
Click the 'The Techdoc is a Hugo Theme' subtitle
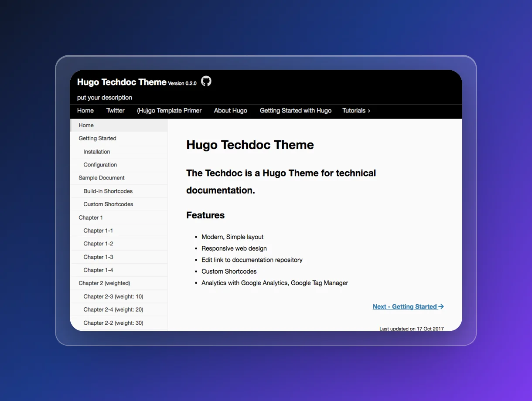(x=281, y=182)
